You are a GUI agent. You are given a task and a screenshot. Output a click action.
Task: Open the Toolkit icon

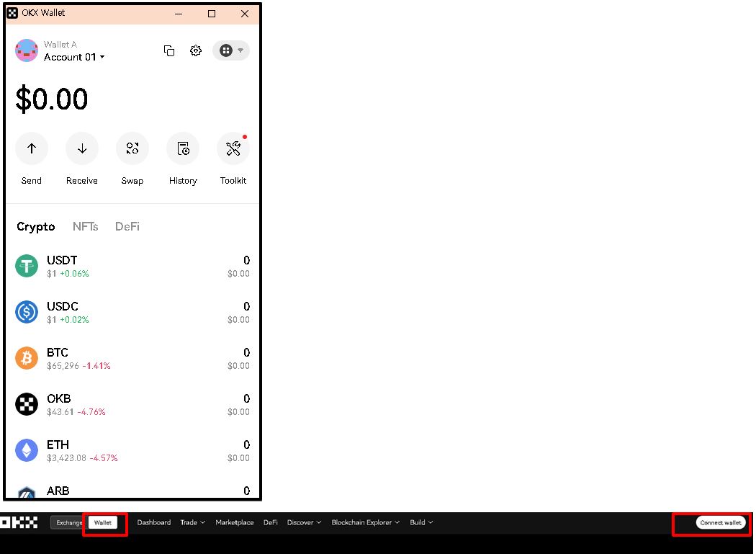(233, 148)
